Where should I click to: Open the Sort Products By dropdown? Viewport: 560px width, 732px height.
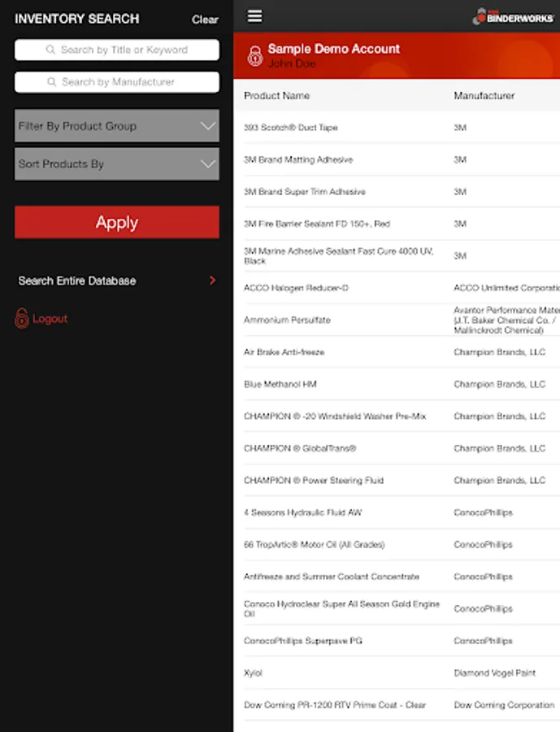117,163
